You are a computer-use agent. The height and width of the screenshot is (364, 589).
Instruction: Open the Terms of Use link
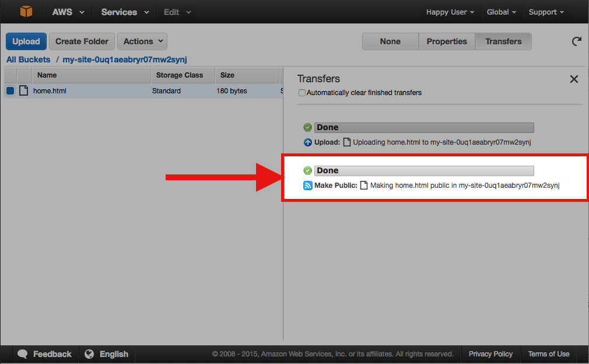548,354
